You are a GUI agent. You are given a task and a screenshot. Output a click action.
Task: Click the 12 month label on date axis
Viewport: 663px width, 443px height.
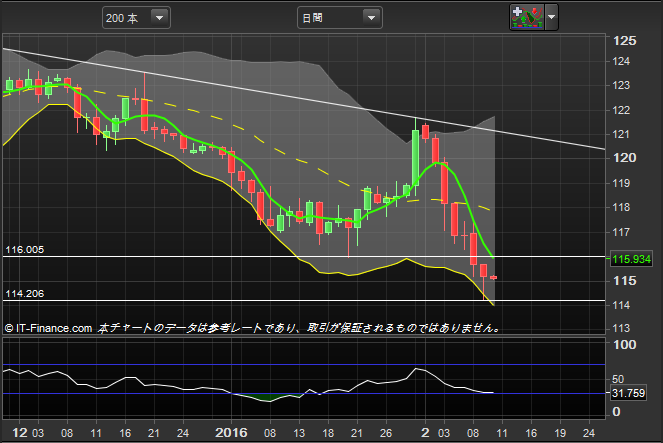tap(19, 432)
